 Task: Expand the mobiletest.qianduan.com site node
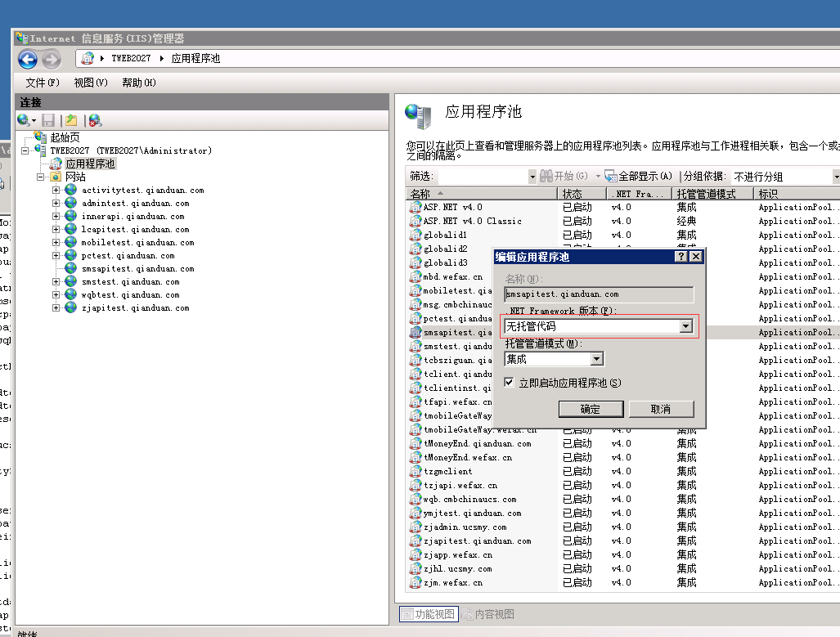point(56,242)
